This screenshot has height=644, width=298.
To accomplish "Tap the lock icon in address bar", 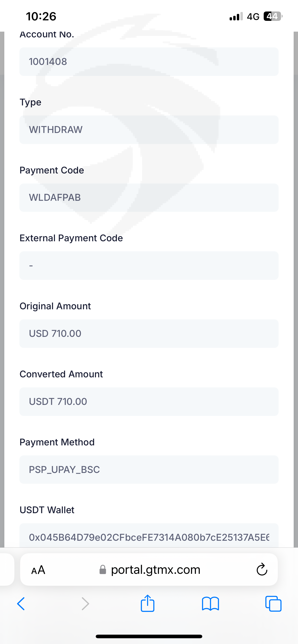I will click(103, 570).
